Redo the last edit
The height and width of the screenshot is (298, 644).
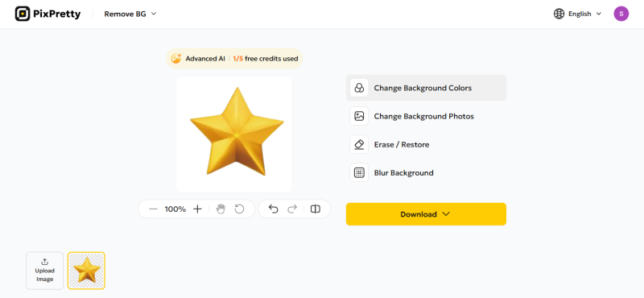[x=292, y=209]
